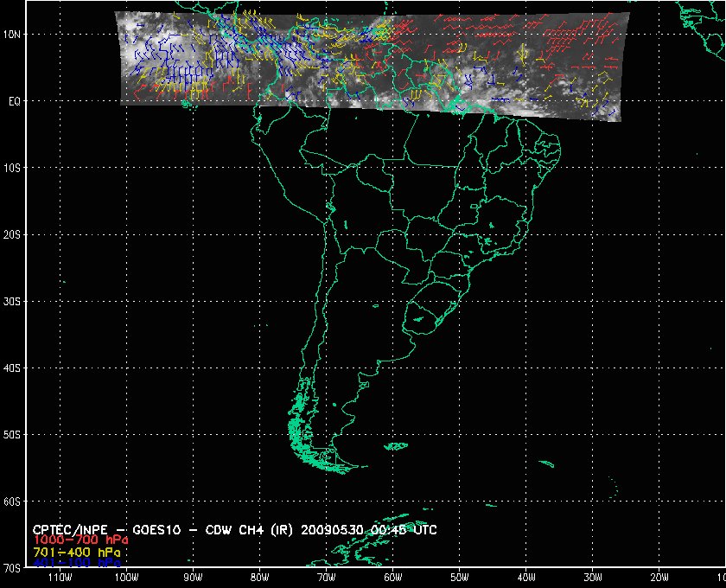Screen dimensions: 726x588
Task: Click the 10S latitude label
Action: 12,168
